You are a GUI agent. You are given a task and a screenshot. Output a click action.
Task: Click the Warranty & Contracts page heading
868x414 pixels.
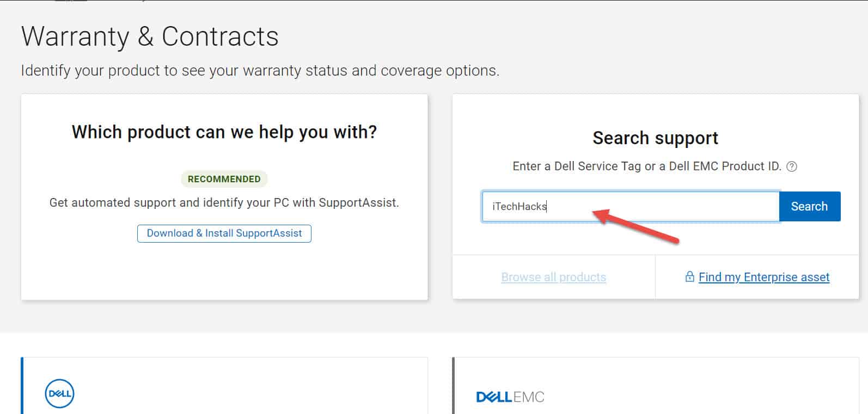point(150,36)
